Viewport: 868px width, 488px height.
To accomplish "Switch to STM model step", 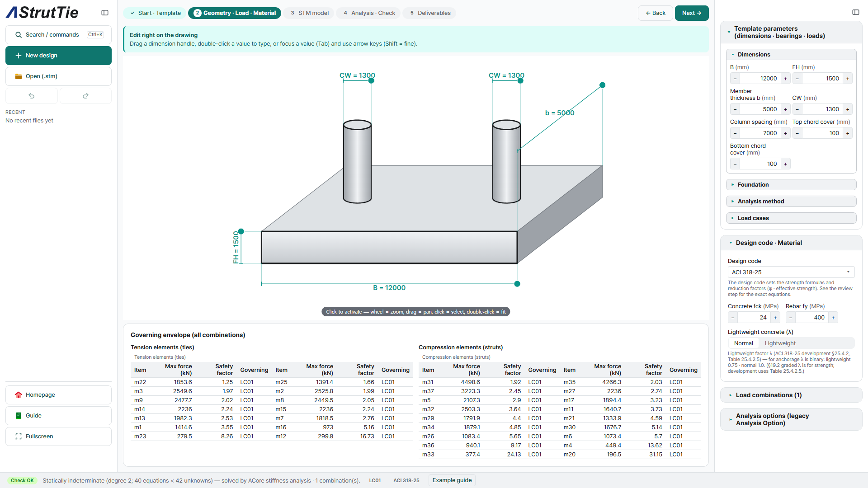I will click(x=310, y=13).
